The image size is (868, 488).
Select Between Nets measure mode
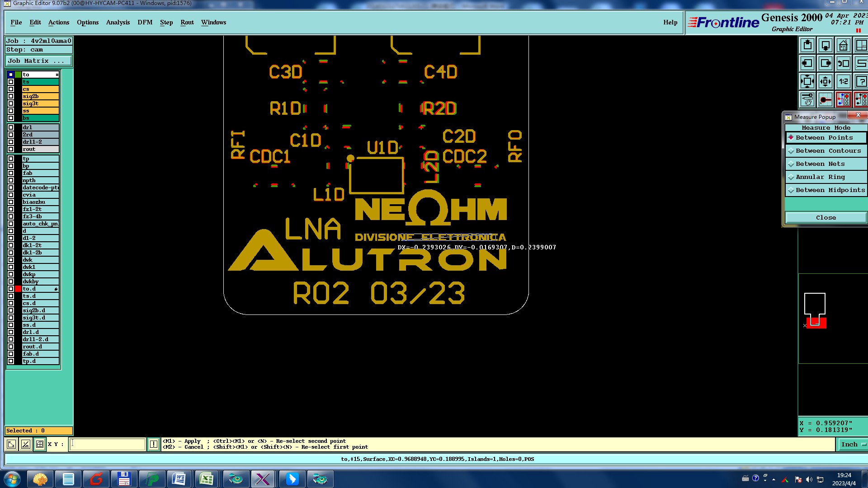tap(826, 164)
